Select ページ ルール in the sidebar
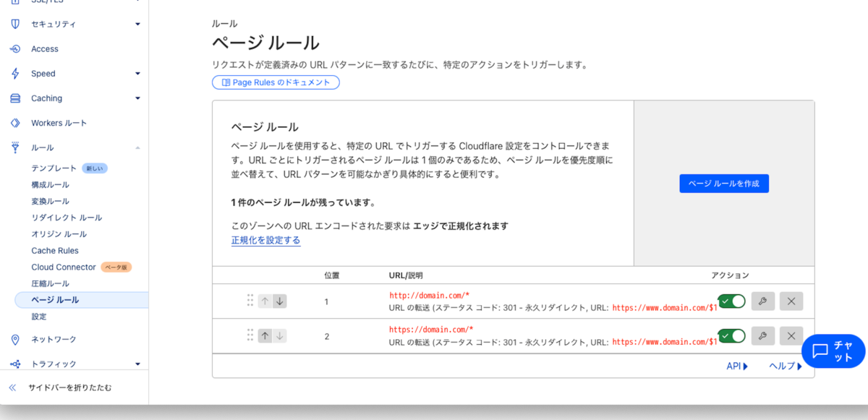868x420 pixels. [x=82, y=300]
